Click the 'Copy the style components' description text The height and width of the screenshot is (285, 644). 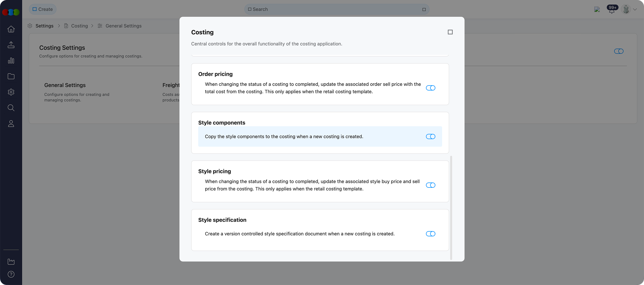(284, 136)
